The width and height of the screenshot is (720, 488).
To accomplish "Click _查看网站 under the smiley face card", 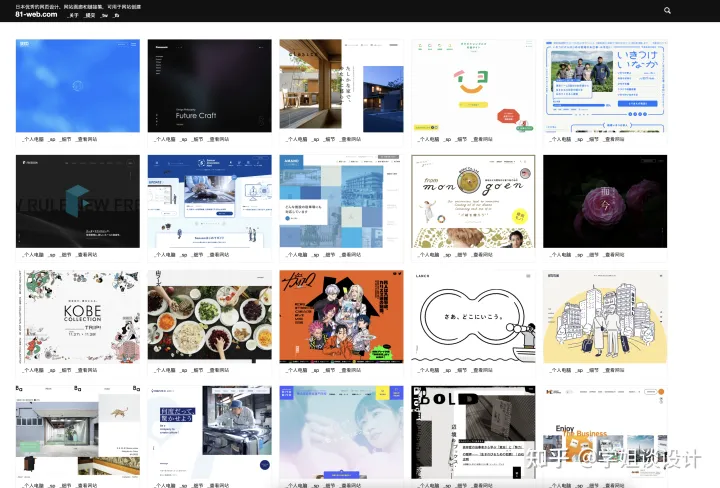I will [482, 139].
